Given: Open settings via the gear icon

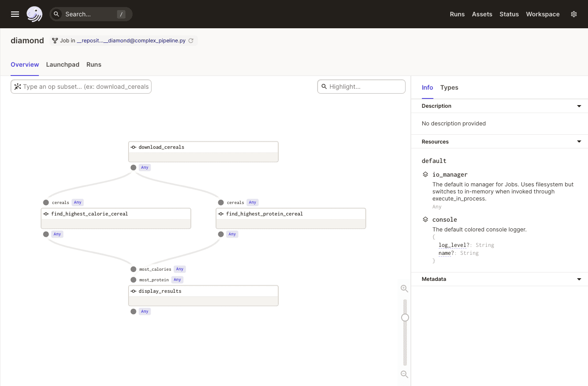Looking at the screenshot, I should coord(574,14).
